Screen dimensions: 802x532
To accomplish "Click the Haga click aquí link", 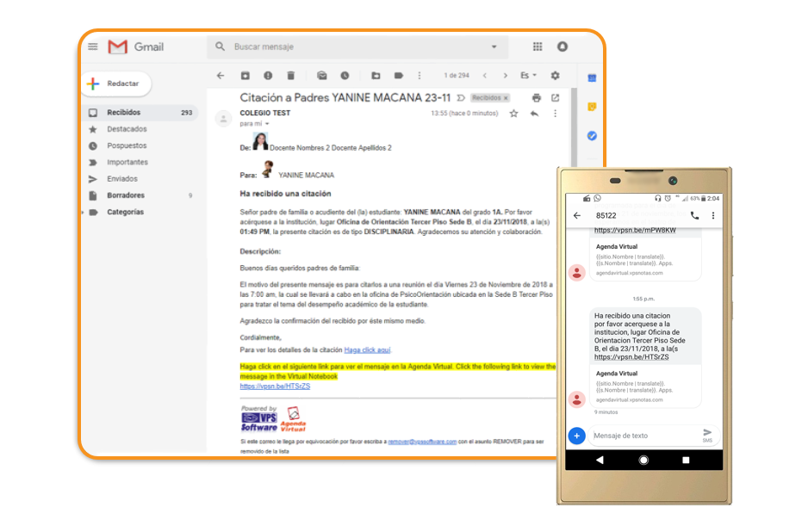I will [x=367, y=350].
